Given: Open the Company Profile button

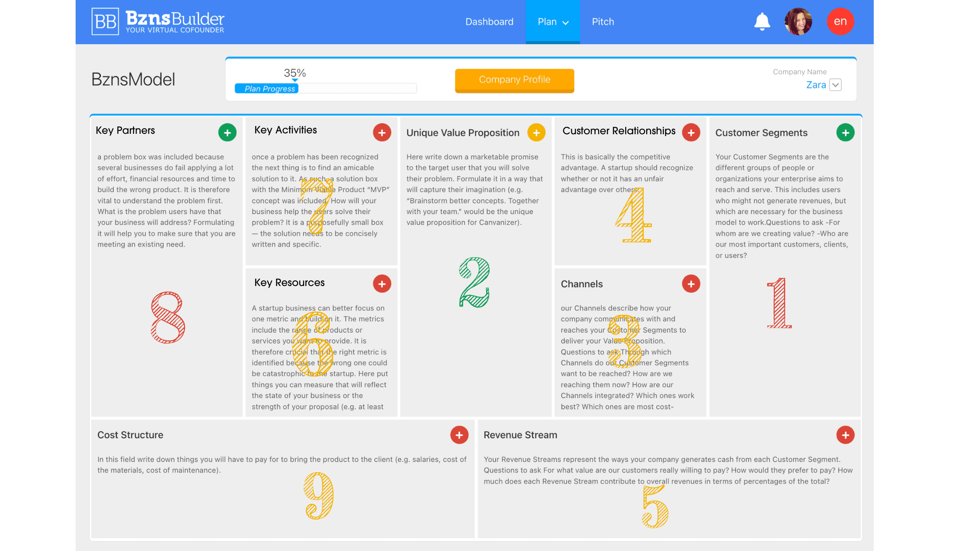Looking at the screenshot, I should [x=514, y=80].
